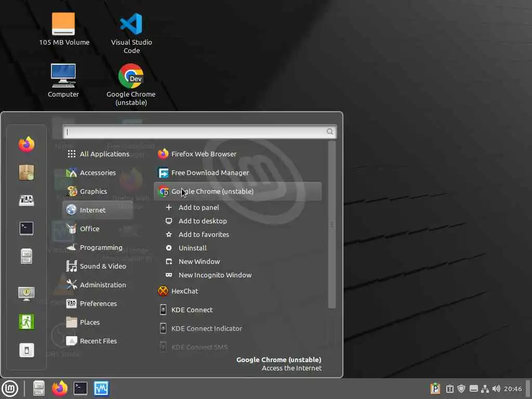
Task: Open the Places category
Action: (98, 322)
